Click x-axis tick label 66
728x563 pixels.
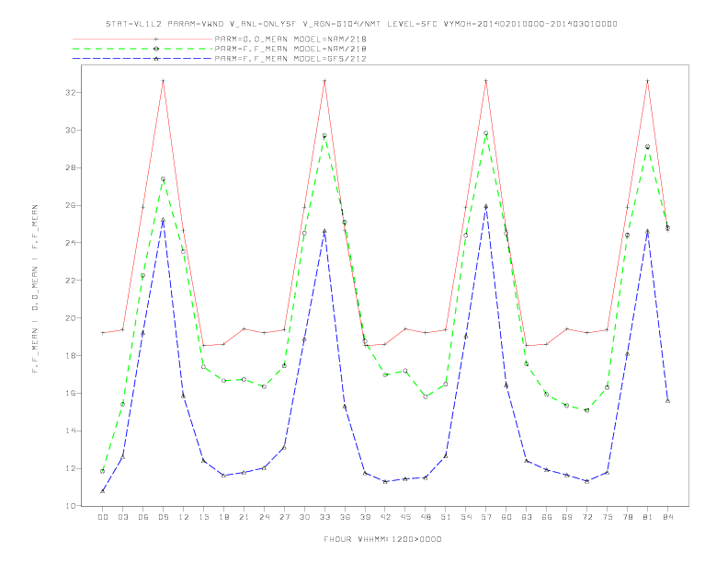pyautogui.click(x=547, y=517)
